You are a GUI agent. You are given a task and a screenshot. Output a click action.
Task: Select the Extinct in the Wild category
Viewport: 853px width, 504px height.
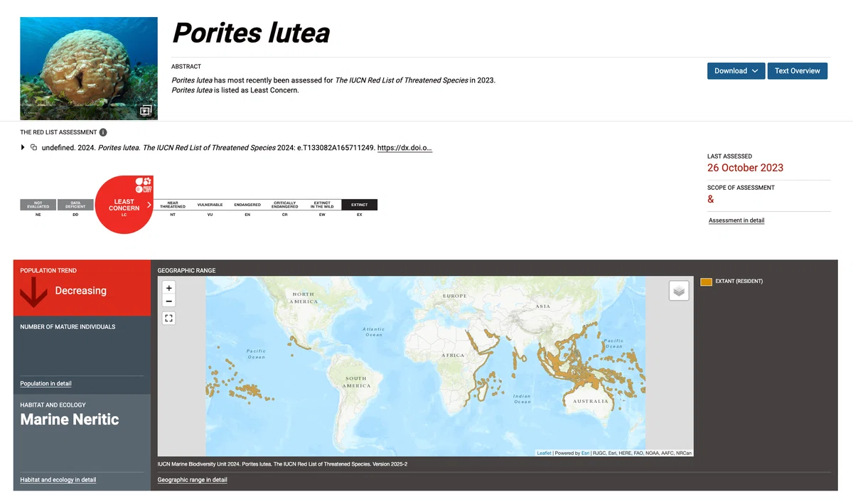(322, 205)
